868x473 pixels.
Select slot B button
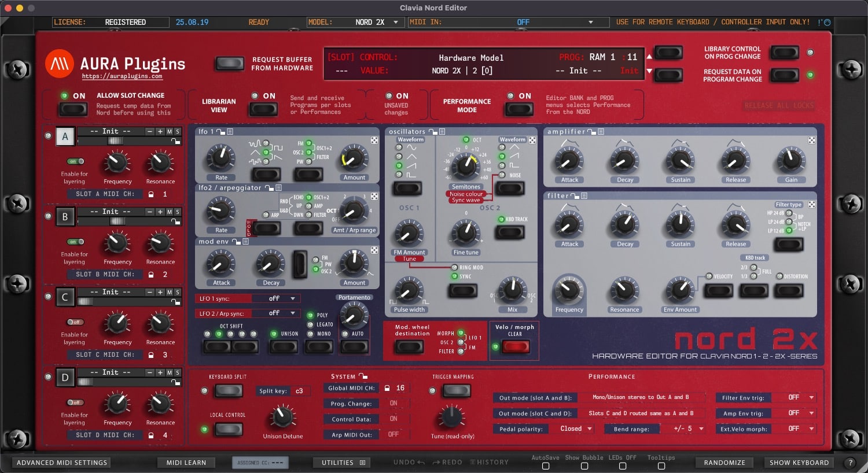[65, 217]
